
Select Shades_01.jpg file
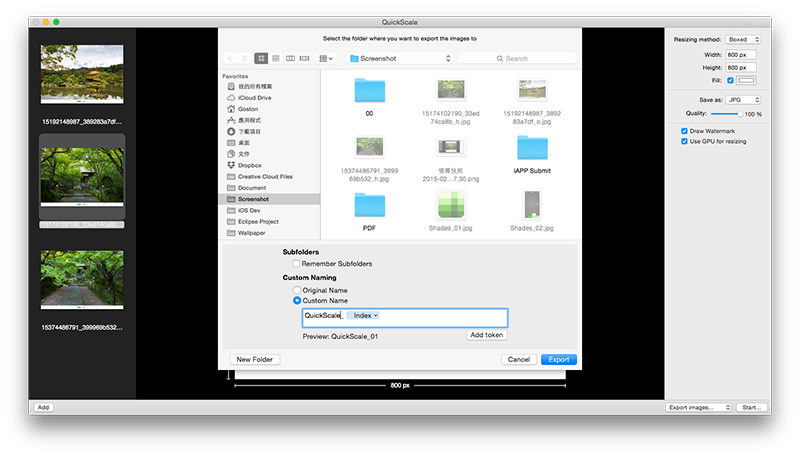tap(451, 205)
